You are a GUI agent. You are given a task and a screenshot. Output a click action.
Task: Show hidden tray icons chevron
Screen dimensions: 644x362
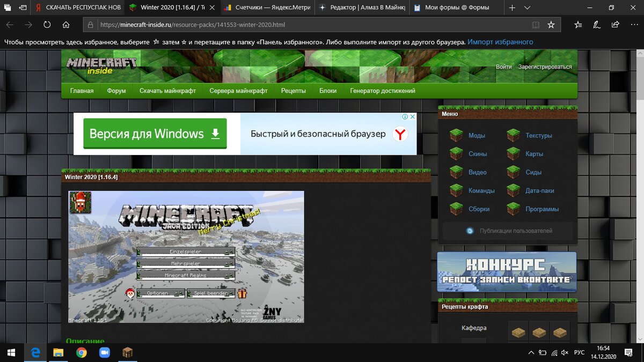531,352
